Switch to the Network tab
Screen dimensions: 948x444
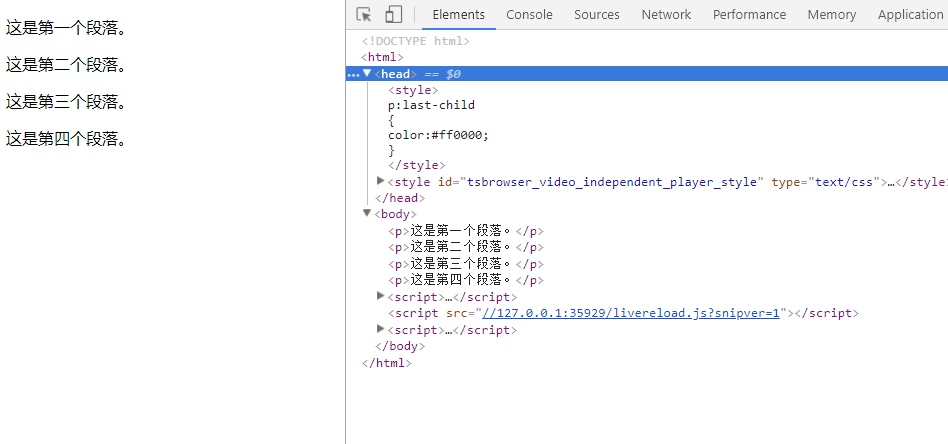[666, 15]
